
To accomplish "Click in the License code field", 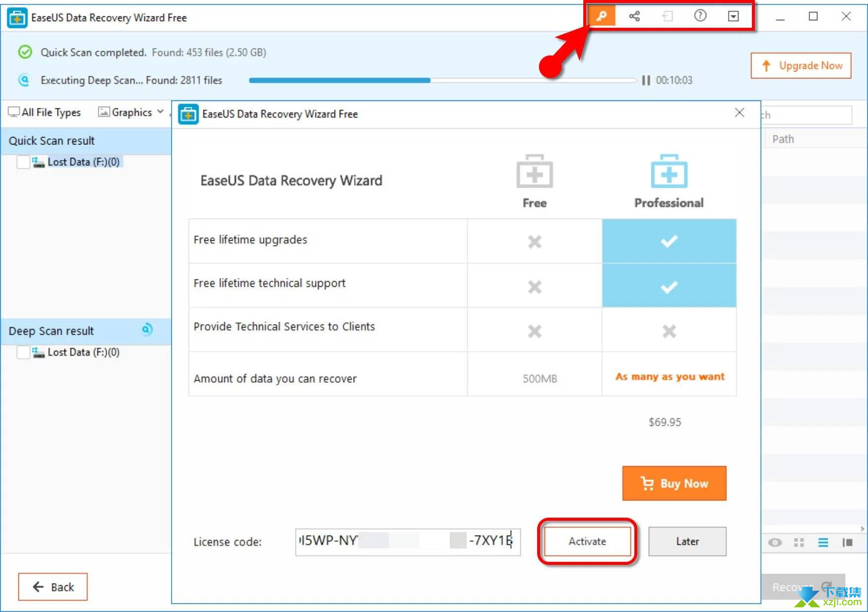I will (408, 542).
